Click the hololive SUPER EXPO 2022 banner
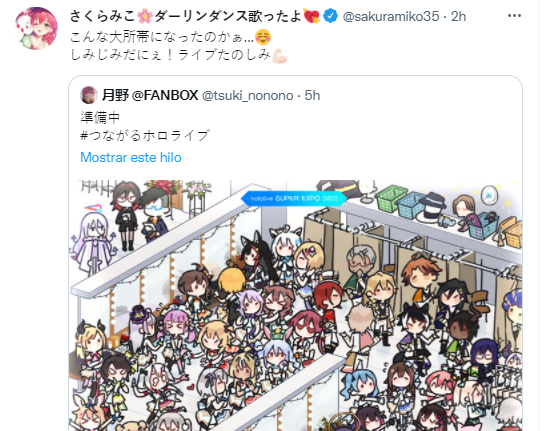Viewport: 552px width, 431px height. click(294, 199)
